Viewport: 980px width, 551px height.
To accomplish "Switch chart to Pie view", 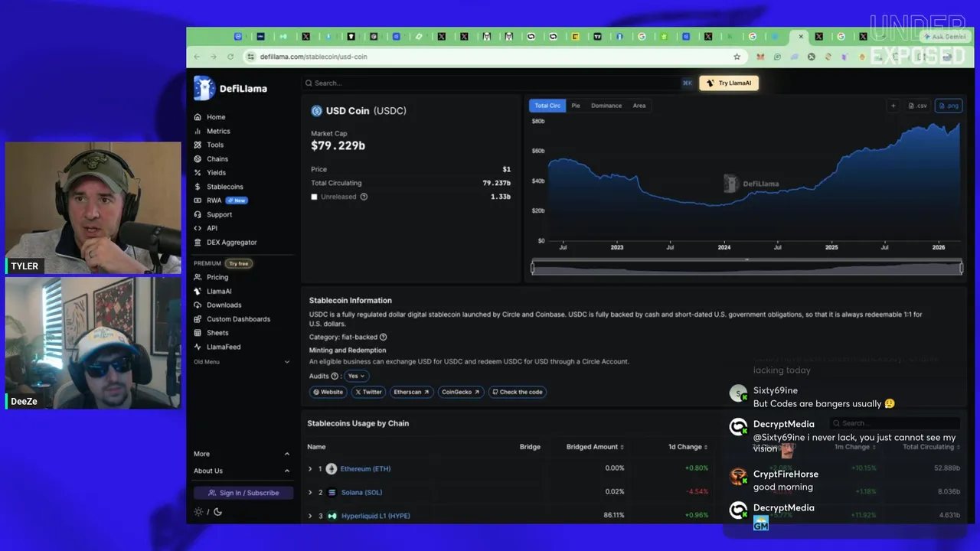I will (576, 106).
